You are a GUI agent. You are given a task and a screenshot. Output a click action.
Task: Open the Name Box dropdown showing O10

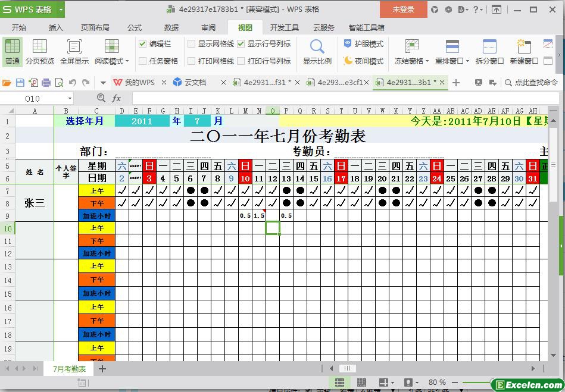(70, 98)
